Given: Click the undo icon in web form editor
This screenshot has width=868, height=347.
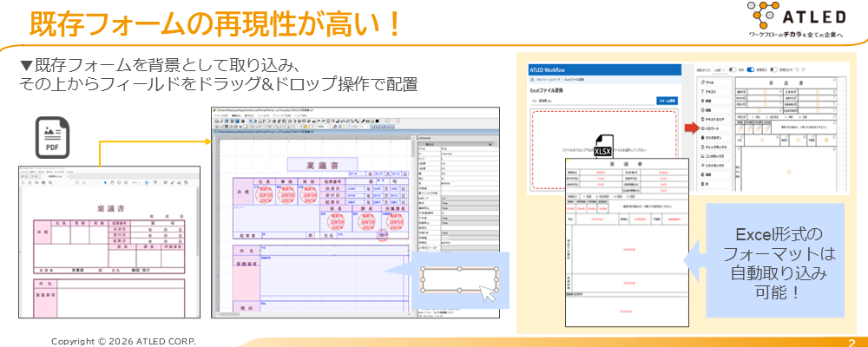Looking at the screenshot, I should click(x=797, y=69).
